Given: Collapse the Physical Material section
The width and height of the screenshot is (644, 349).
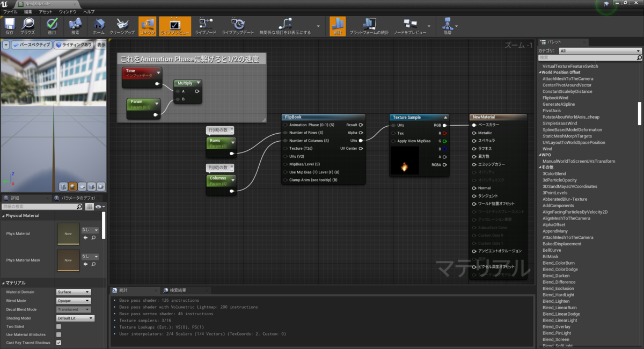Looking at the screenshot, I should [x=3, y=216].
